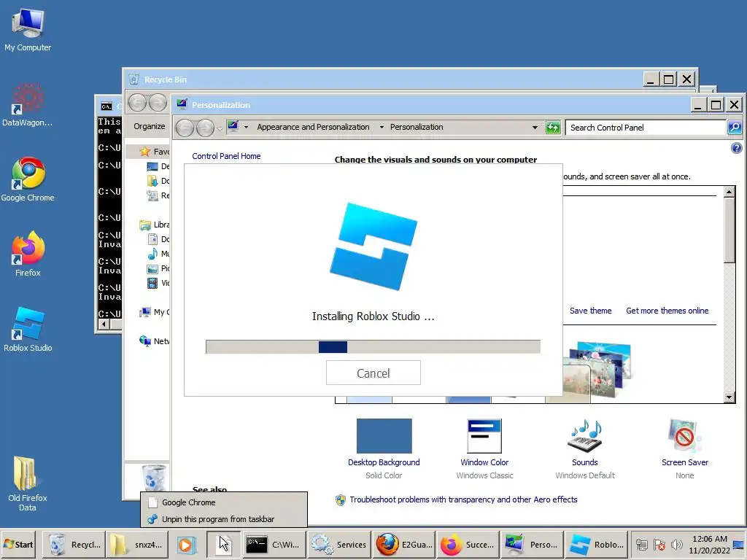Switch to snxz4 folder taskbar button
The height and width of the screenshot is (560, 747).
tap(137, 544)
